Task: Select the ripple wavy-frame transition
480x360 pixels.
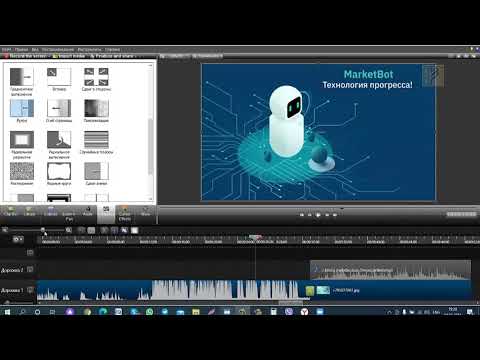Action: coord(59,171)
